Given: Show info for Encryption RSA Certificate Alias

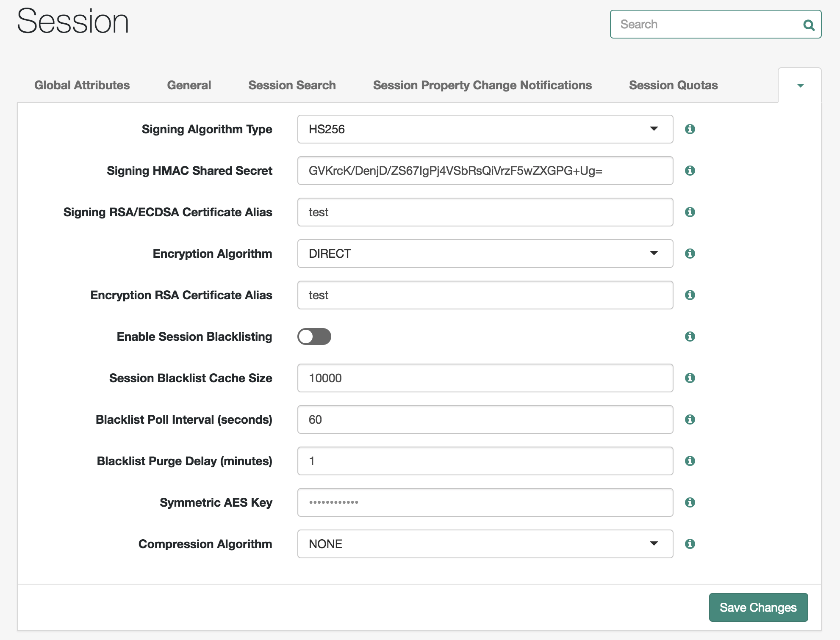Looking at the screenshot, I should coord(690,295).
